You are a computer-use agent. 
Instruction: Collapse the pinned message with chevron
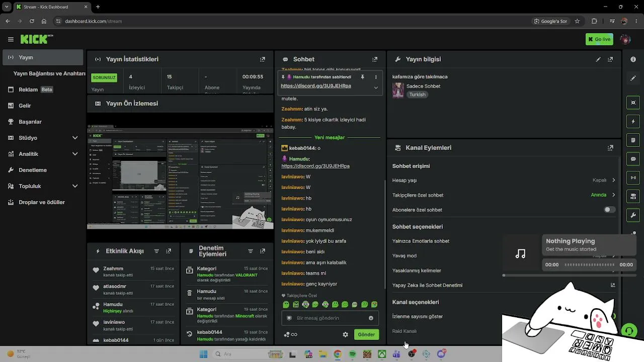coord(376,87)
